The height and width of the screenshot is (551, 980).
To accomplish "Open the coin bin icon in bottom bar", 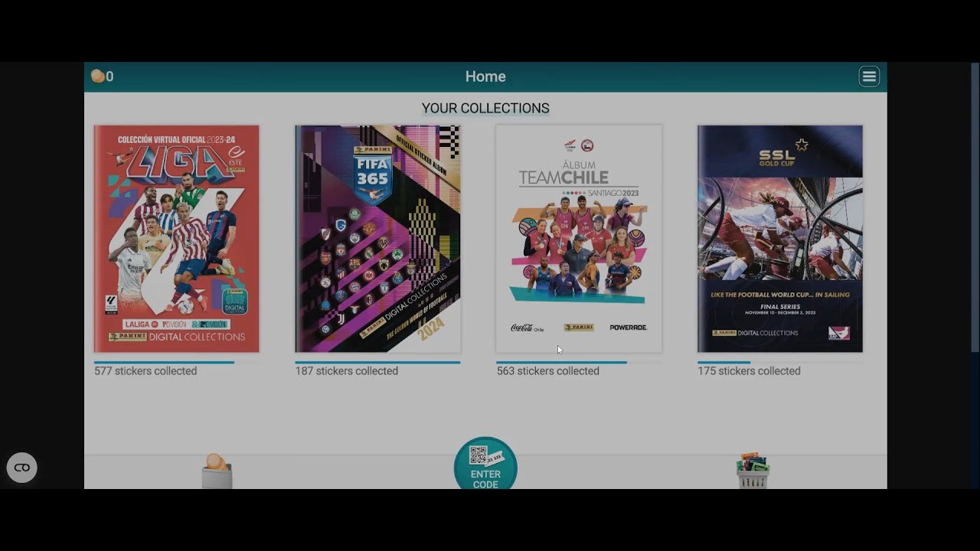I will coord(217,471).
